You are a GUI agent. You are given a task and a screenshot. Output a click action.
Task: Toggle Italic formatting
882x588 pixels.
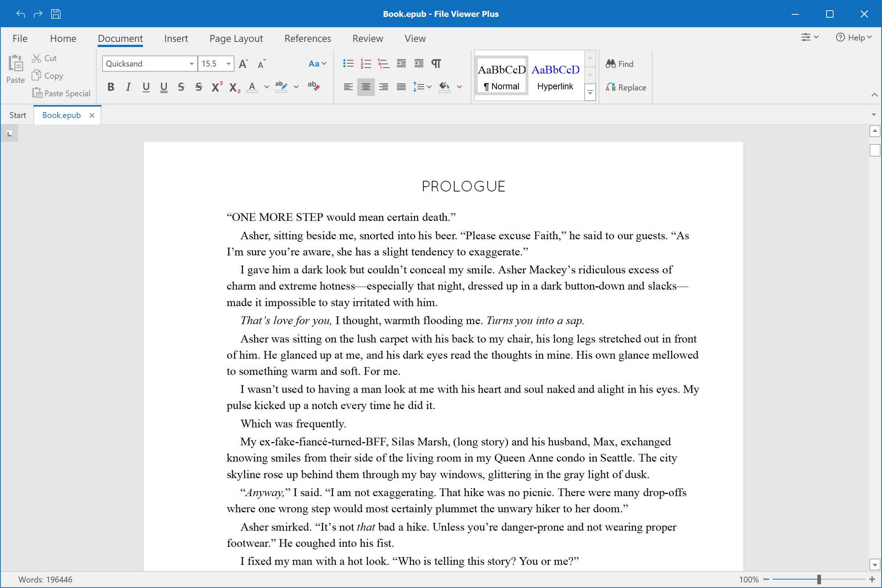(128, 87)
